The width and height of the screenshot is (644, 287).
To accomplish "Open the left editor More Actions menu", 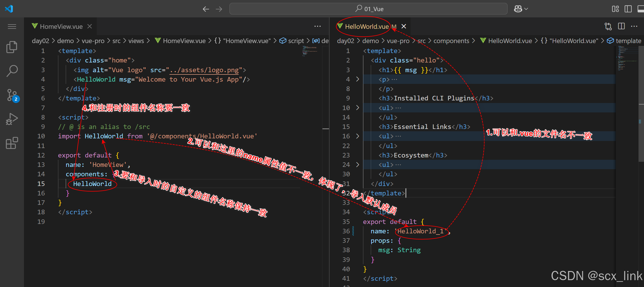I will pyautogui.click(x=318, y=26).
